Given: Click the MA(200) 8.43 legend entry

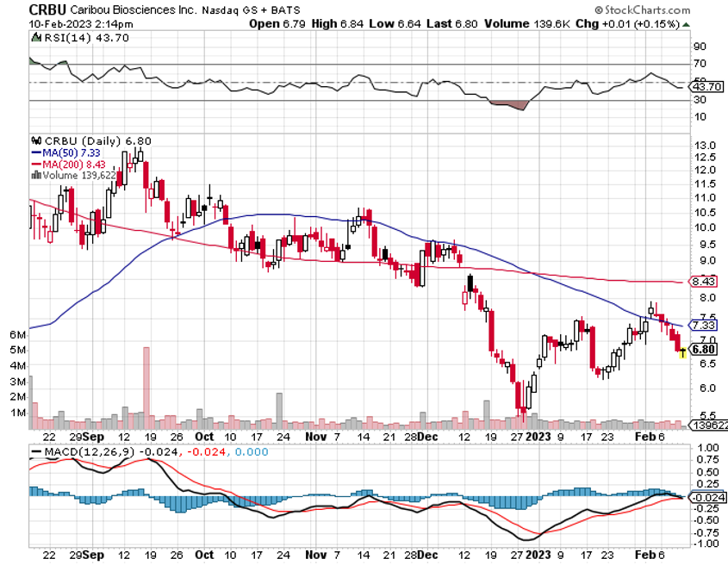Looking at the screenshot, I should tap(74, 165).
